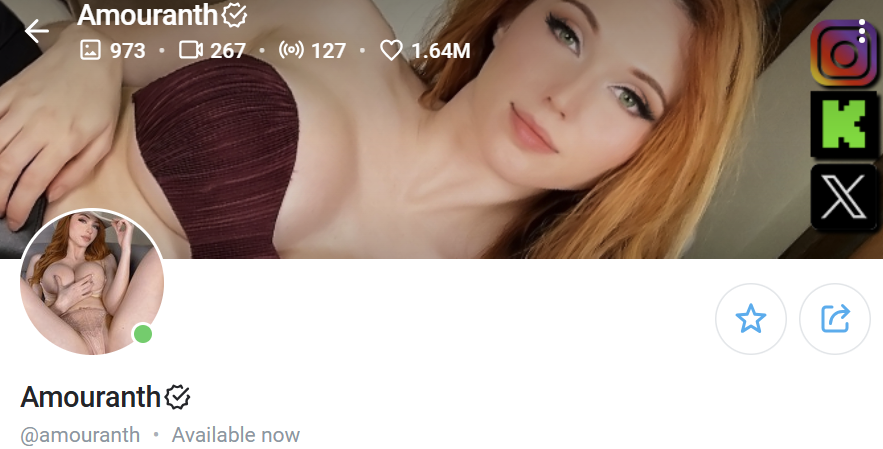Click the live streams broadcast icon
883x449 pixels.
tap(291, 50)
